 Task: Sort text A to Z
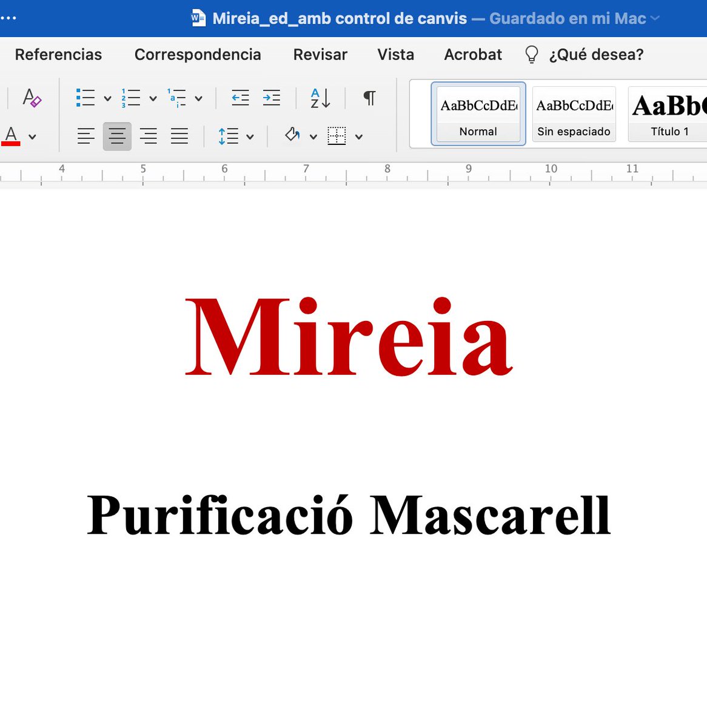(x=320, y=98)
